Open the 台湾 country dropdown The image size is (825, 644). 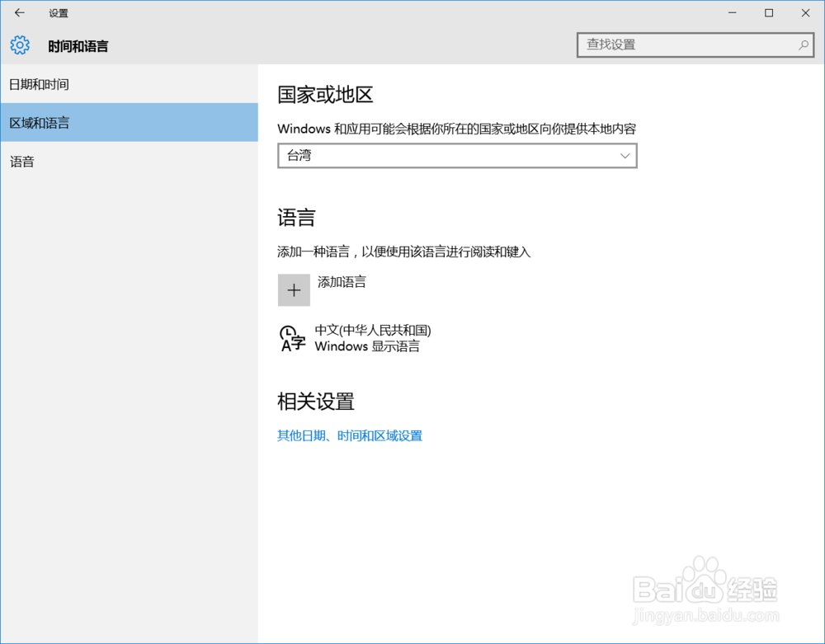click(x=457, y=156)
